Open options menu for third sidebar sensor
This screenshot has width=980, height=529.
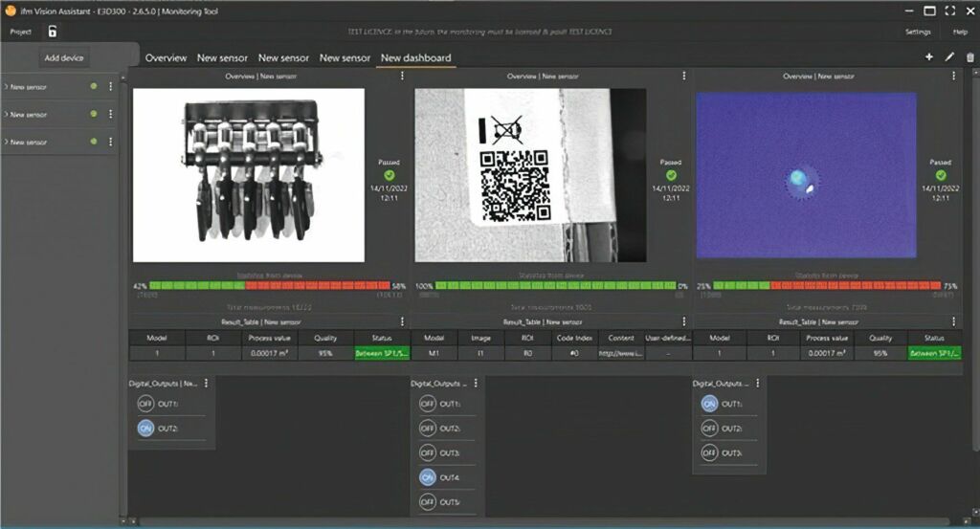coord(111,142)
